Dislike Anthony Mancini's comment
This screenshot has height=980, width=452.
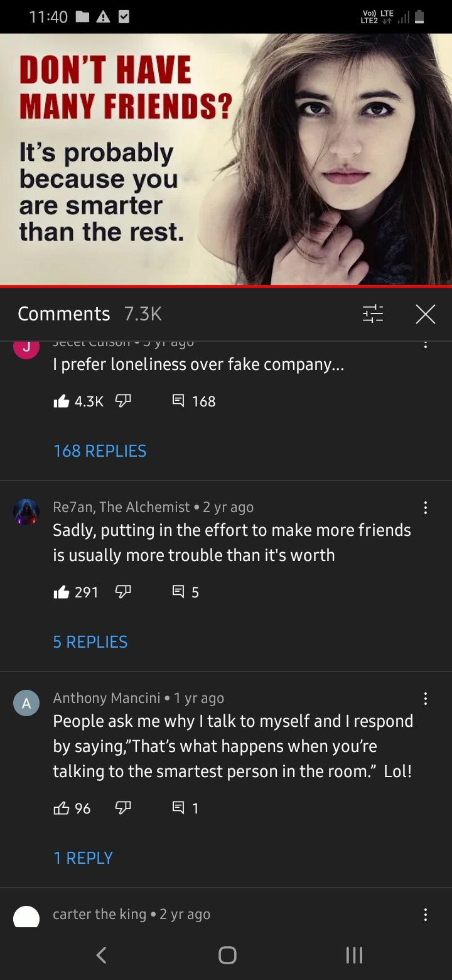point(122,808)
